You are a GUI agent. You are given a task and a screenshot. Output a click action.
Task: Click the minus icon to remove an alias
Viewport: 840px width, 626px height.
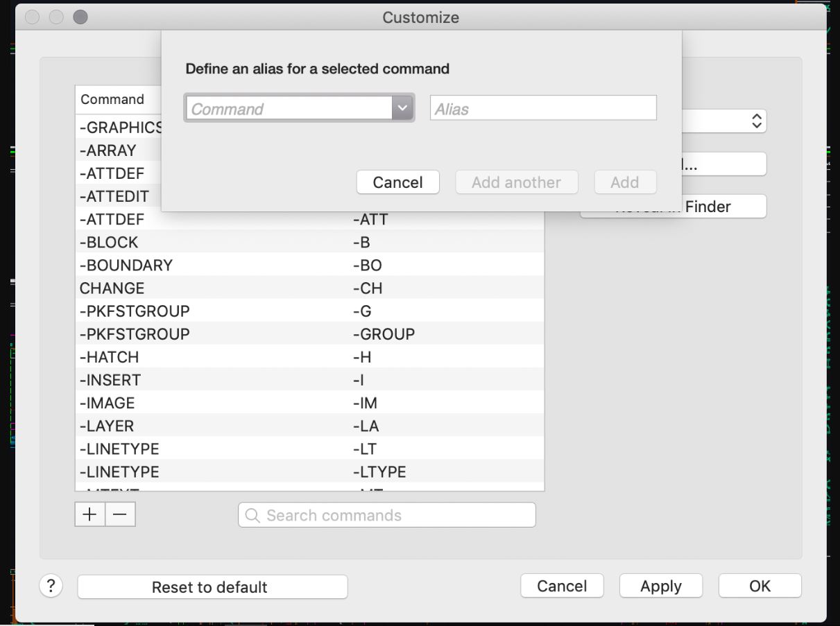coord(119,514)
